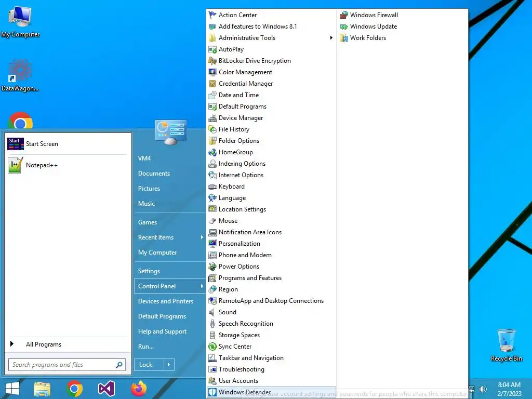Screen dimensions: 532x399
Task: Click the BitLocker Drive Encryption icon
Action: coord(212,61)
